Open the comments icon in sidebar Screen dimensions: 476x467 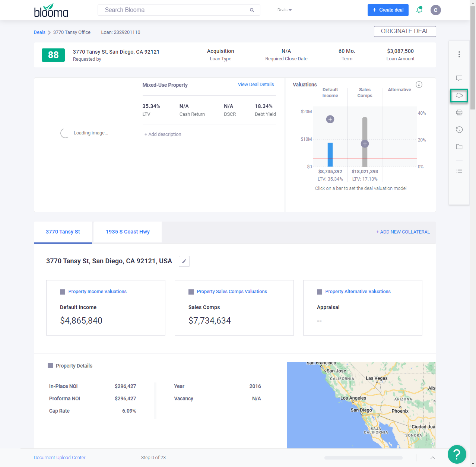click(x=459, y=78)
